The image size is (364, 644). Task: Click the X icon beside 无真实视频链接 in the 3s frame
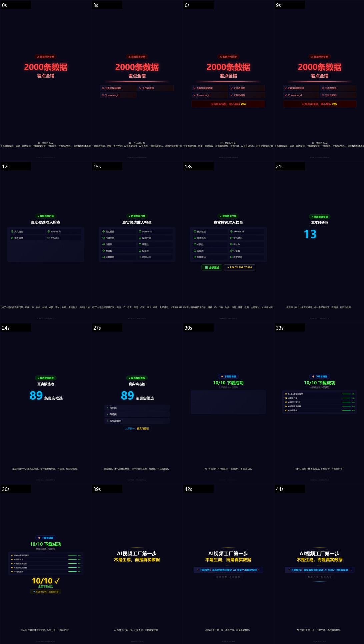(103, 88)
